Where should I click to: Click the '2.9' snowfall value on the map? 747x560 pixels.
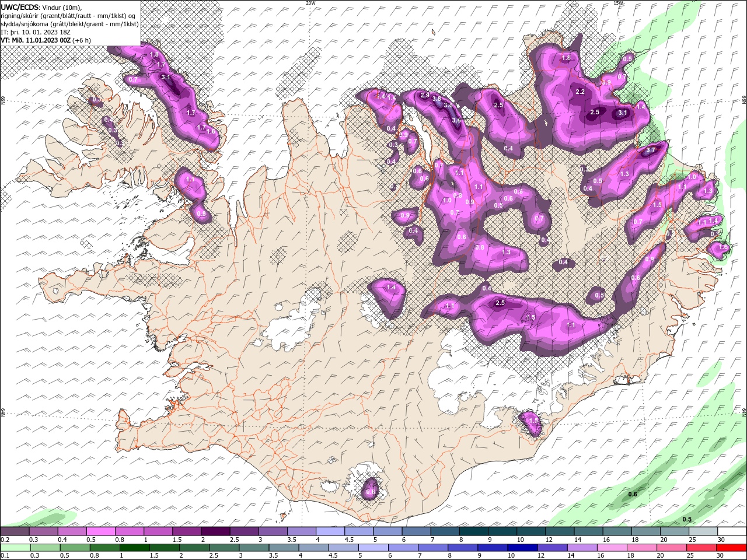[x=425, y=95]
